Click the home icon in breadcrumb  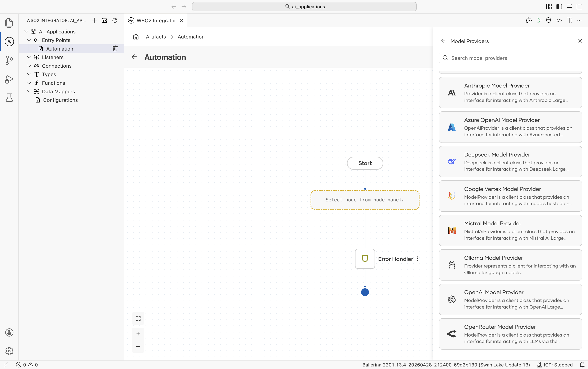pos(136,37)
